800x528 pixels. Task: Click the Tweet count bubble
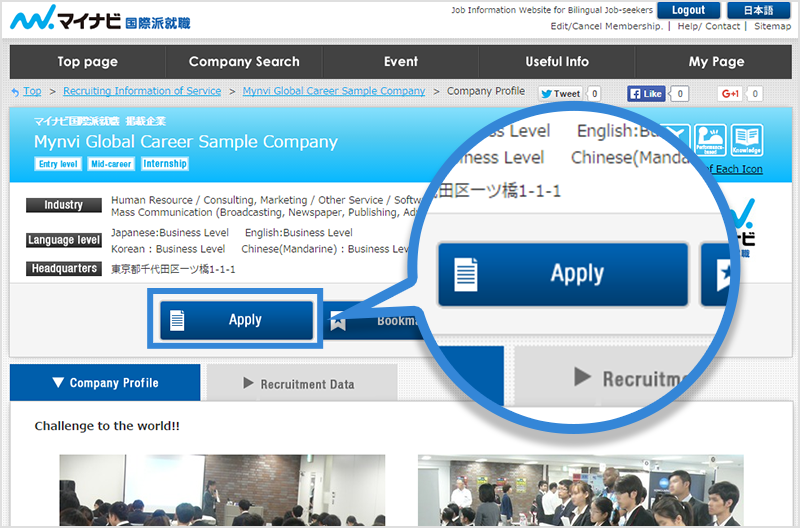(x=594, y=93)
